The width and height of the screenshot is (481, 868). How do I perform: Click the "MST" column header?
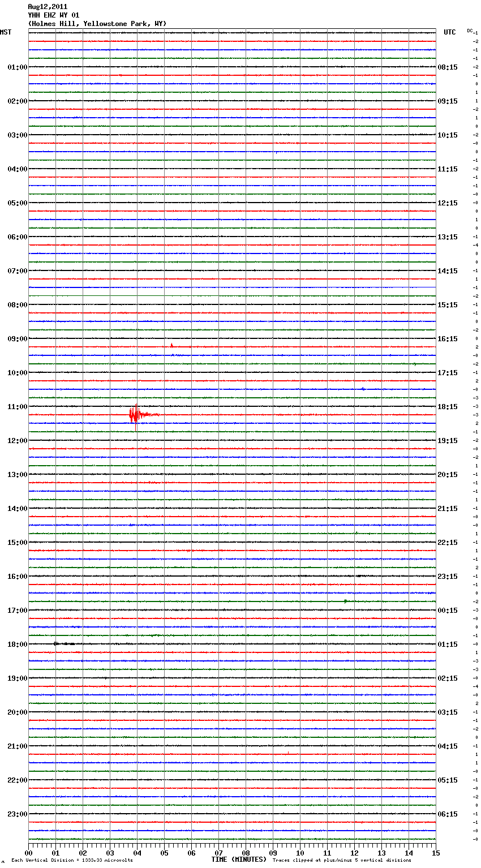tap(6, 32)
